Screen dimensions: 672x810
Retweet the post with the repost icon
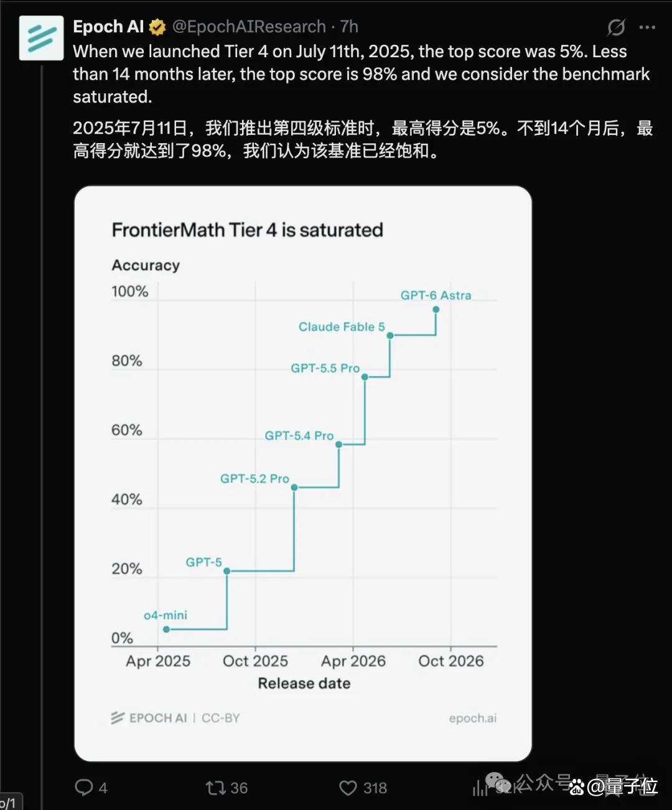click(216, 788)
